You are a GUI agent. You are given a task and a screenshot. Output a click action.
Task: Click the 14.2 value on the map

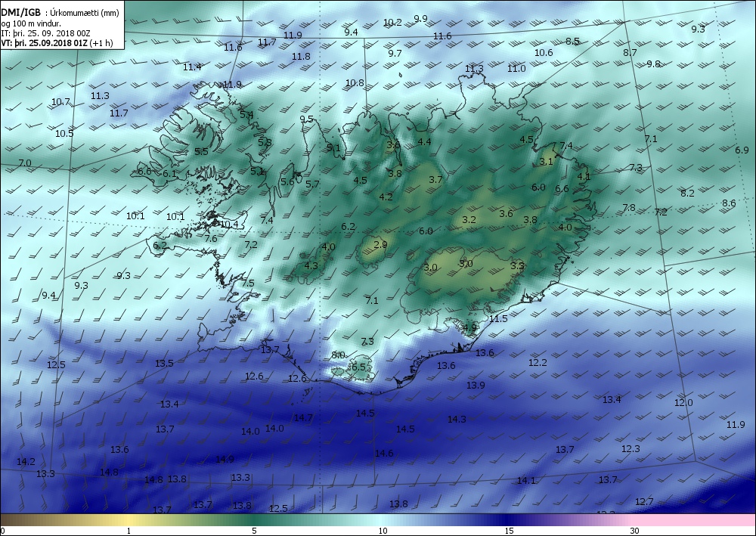26,461
